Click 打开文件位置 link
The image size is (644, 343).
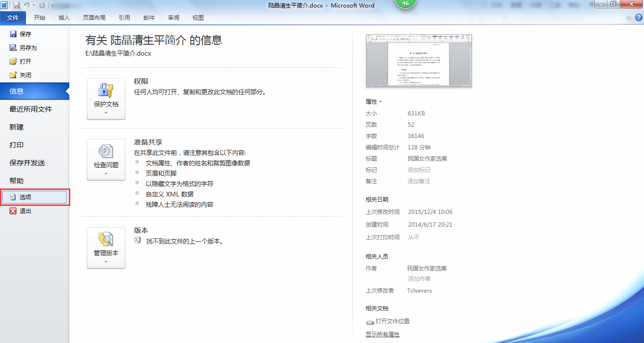tap(393, 321)
